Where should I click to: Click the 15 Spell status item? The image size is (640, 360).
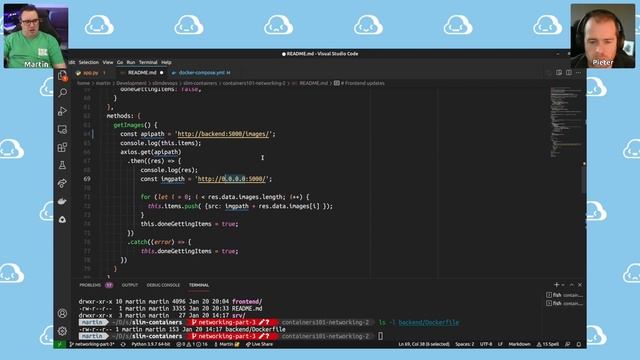548,344
